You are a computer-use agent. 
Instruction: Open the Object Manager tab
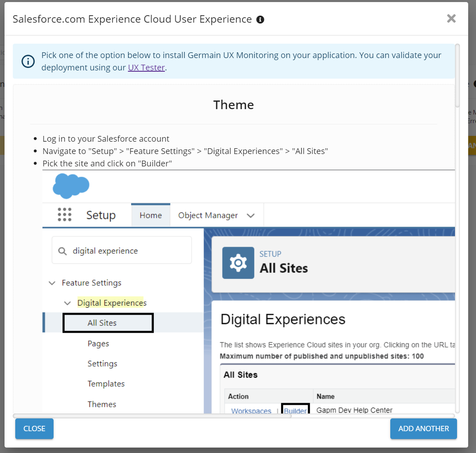[208, 215]
